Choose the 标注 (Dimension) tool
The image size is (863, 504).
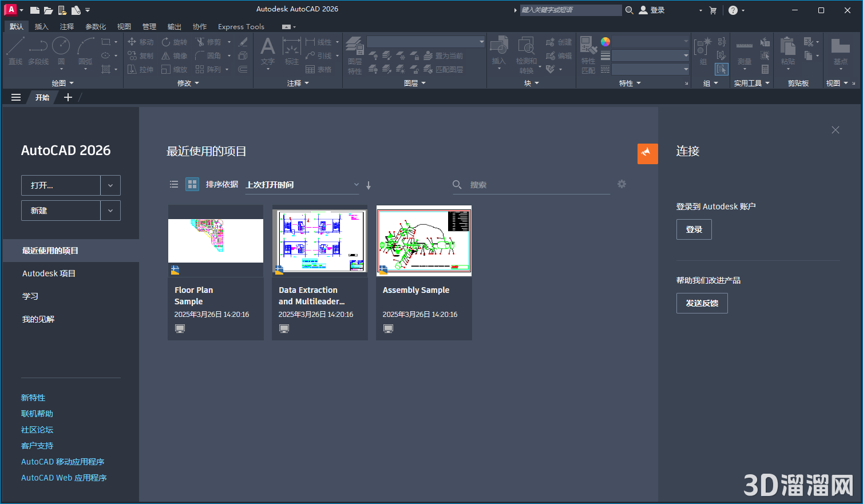click(x=292, y=51)
